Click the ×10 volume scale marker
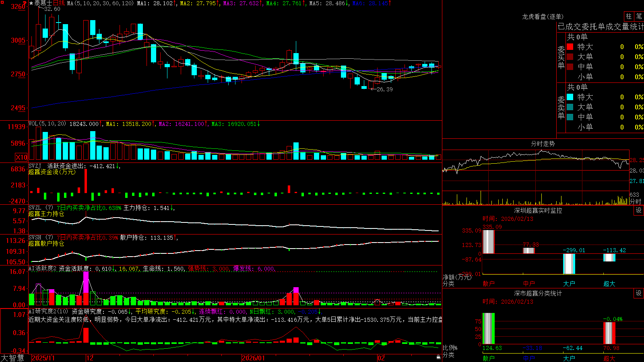 21,157
